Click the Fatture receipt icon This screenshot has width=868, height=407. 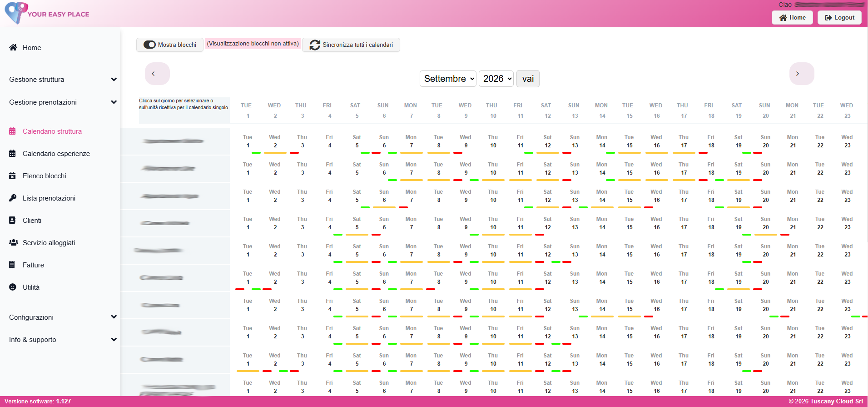12,265
